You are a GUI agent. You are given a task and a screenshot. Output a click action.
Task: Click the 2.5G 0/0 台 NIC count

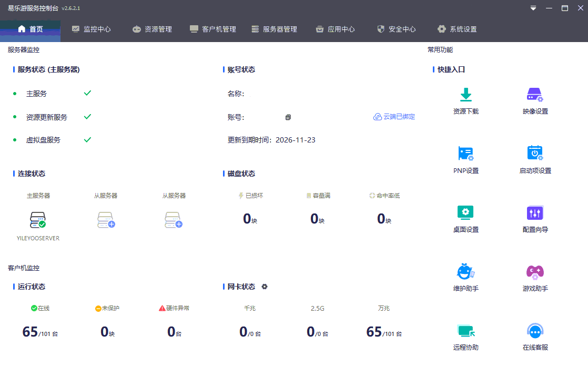317,332
